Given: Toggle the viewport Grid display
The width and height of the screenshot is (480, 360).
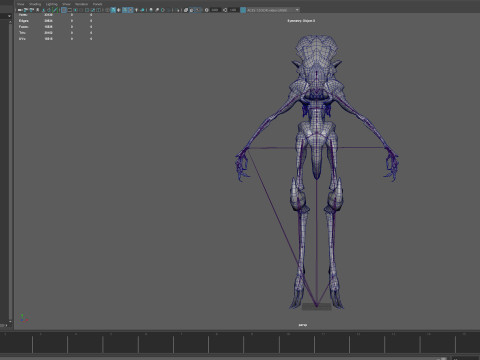Looking at the screenshot, I should [x=64, y=10].
